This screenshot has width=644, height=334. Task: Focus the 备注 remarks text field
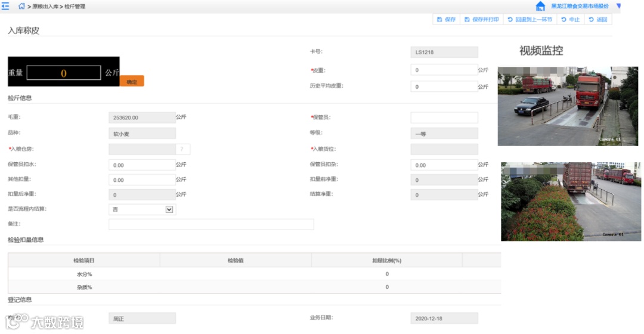211,224
